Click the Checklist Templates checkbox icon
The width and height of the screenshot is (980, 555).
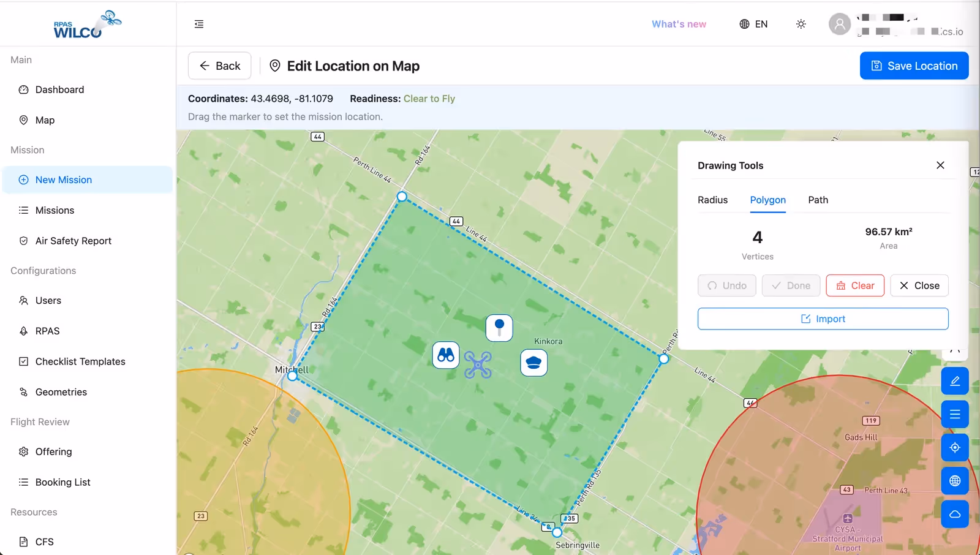point(23,361)
